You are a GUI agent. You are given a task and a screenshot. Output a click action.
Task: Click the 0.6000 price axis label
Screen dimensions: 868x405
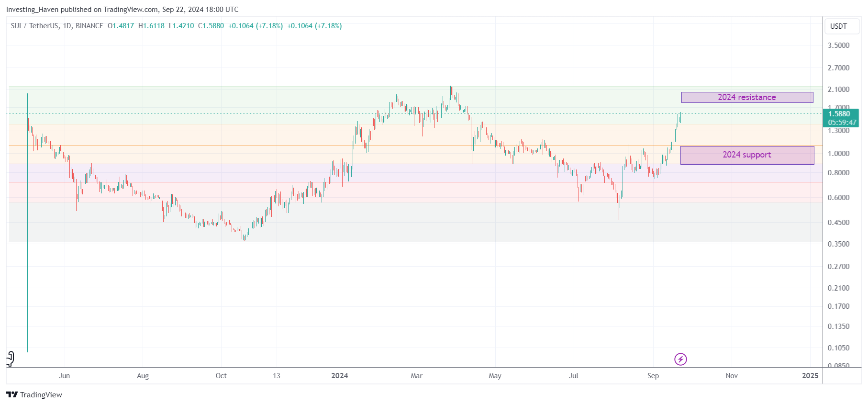pyautogui.click(x=839, y=198)
